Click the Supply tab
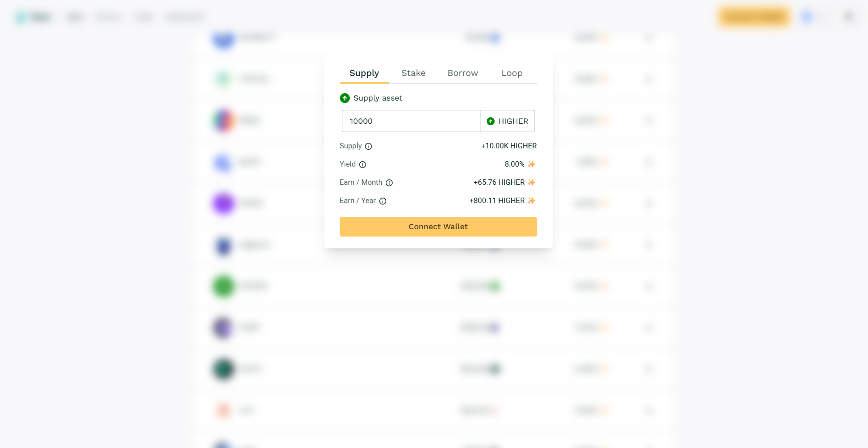Image resolution: width=868 pixels, height=448 pixels. coord(364,73)
